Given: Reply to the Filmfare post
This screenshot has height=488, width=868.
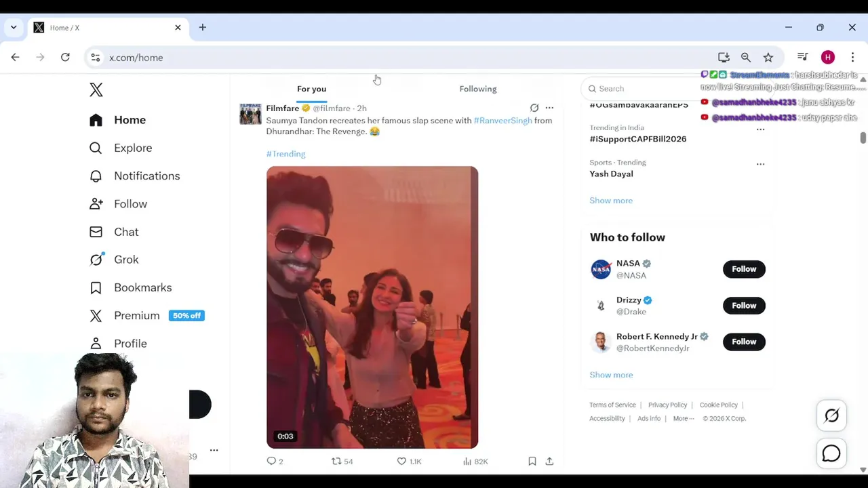Looking at the screenshot, I should (x=275, y=462).
